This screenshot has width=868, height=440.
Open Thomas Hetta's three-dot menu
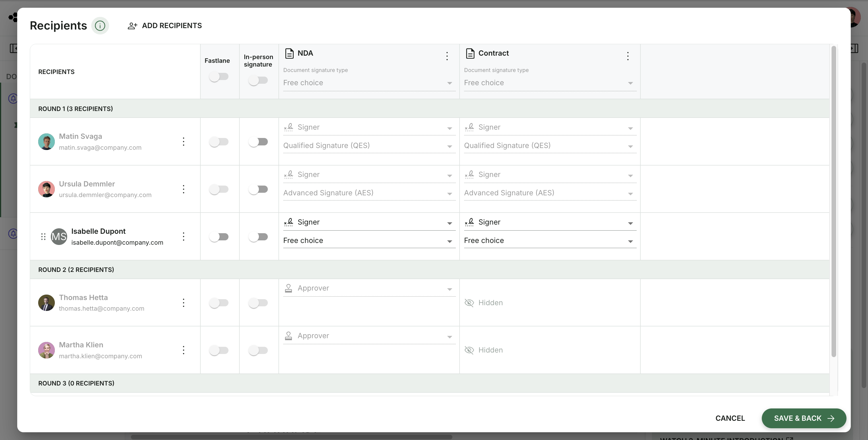click(184, 303)
